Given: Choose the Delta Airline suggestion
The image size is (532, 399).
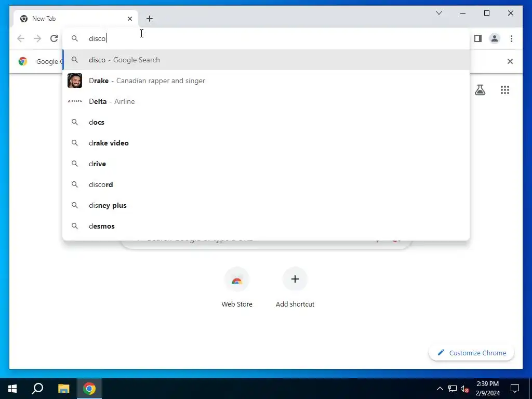Looking at the screenshot, I should pyautogui.click(x=267, y=101).
